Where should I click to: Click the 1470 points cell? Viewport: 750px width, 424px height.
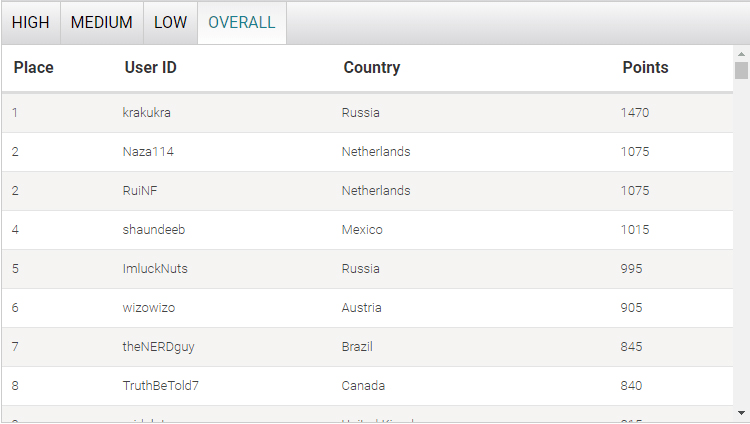(635, 113)
